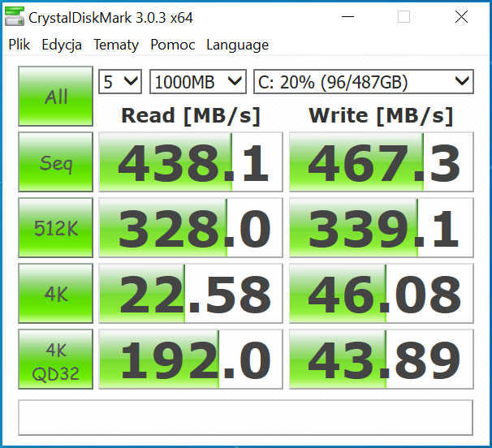Click the 512K read result 328.0
492x448 pixels.
pos(191,228)
